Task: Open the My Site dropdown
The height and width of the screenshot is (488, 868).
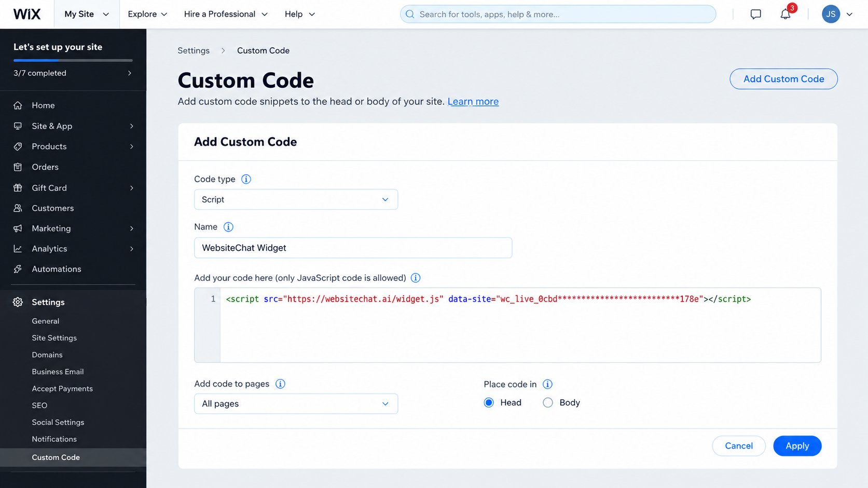Action: [x=87, y=14]
